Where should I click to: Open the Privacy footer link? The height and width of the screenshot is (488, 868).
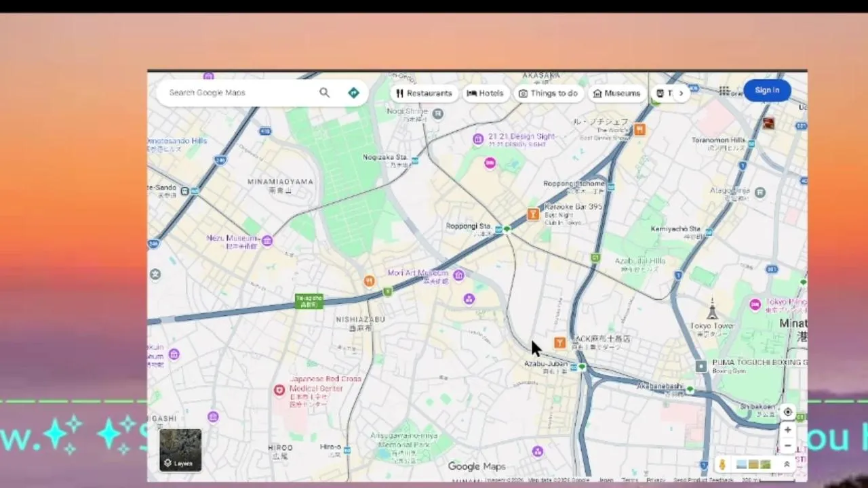656,480
